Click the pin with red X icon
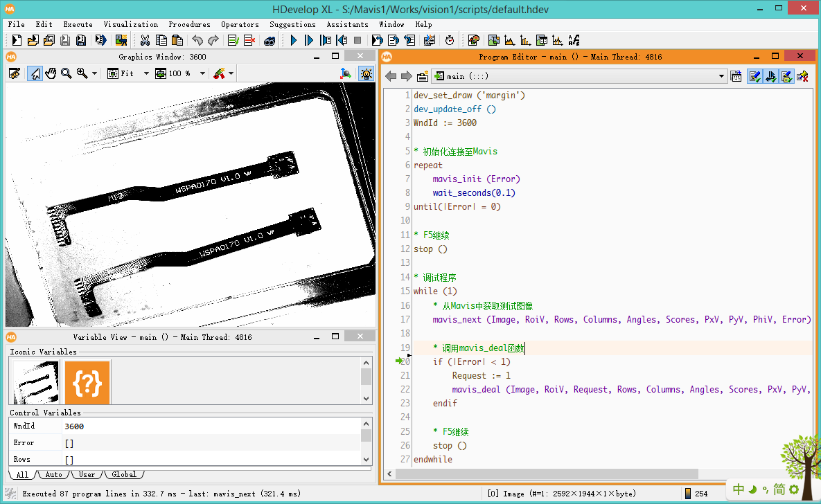Image resolution: width=821 pixels, height=504 pixels. point(803,76)
